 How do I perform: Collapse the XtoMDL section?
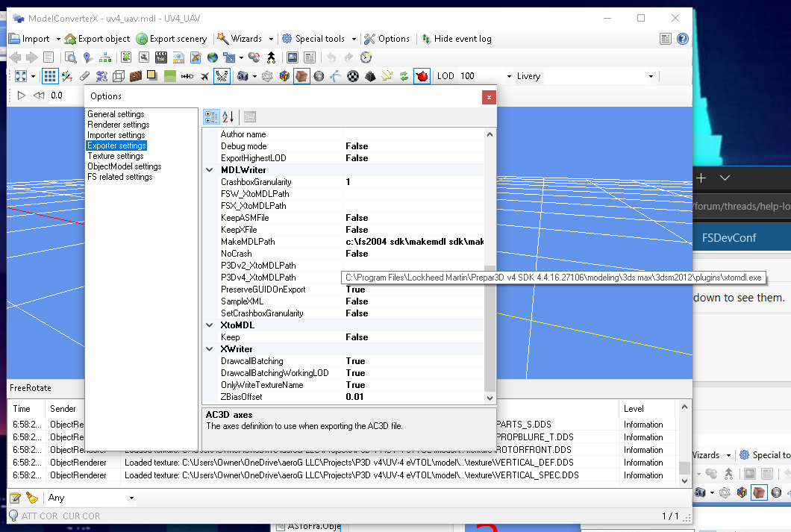pyautogui.click(x=210, y=325)
